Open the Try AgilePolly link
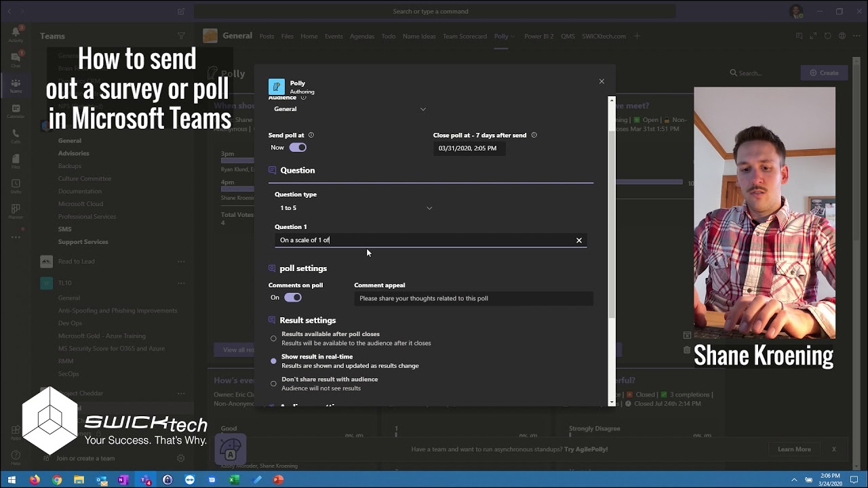This screenshot has width=868, height=488. click(x=586, y=449)
